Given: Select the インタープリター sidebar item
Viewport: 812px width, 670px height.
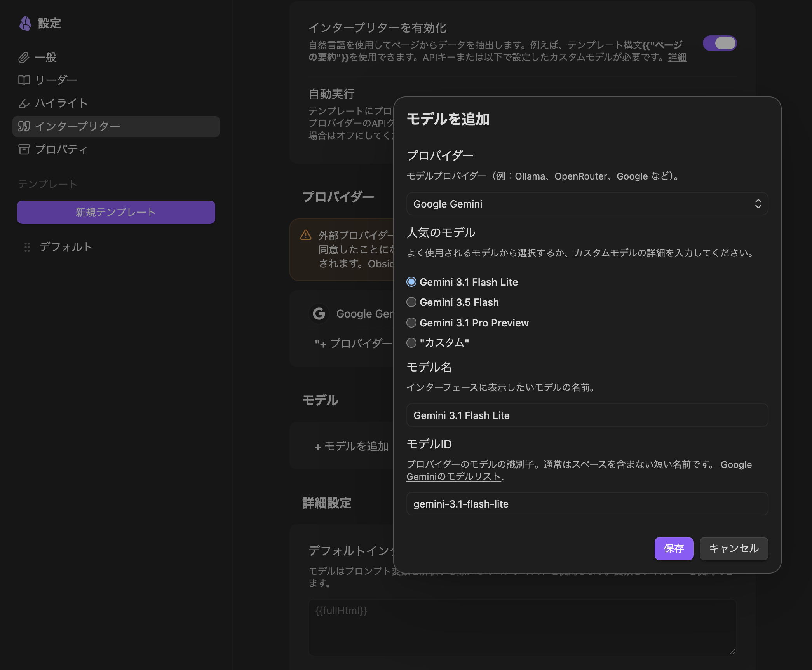Looking at the screenshot, I should pyautogui.click(x=116, y=126).
